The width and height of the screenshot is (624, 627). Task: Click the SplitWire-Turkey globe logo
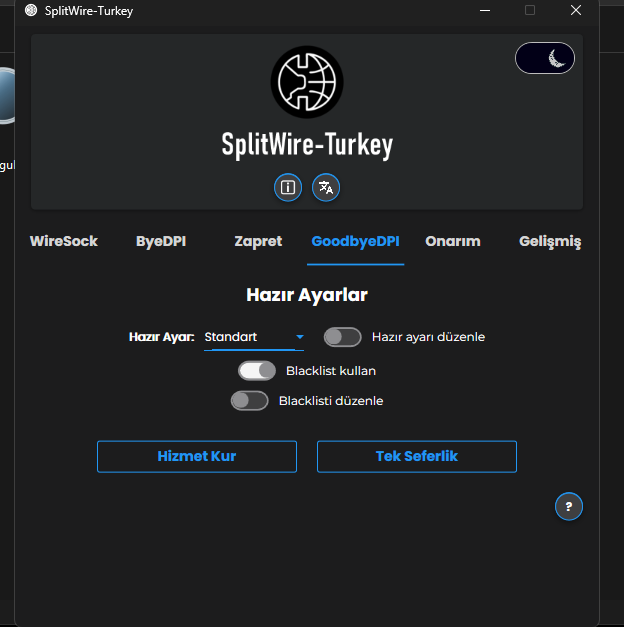307,82
